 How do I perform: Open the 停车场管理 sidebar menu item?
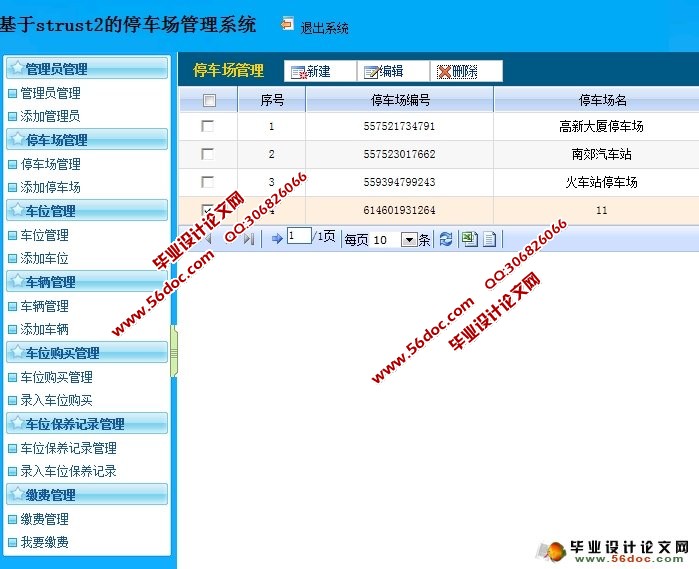click(50, 164)
